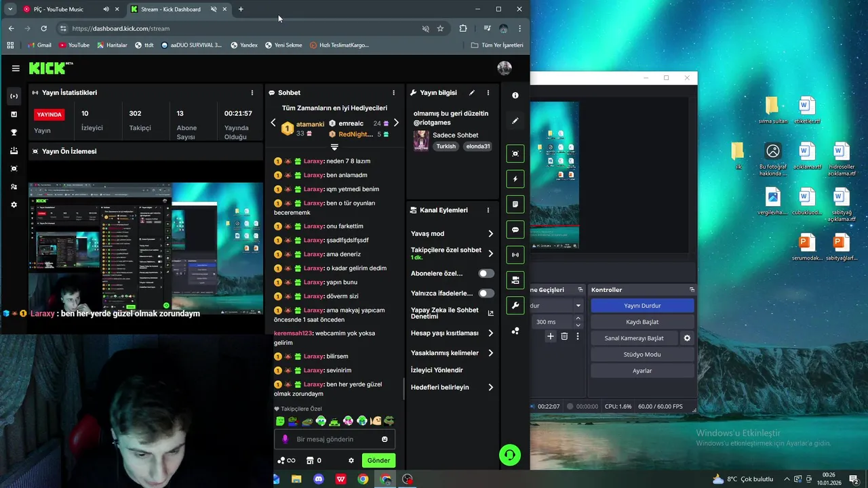Click Sanal Kamerayı Başlat in OBS
868x488 pixels.
(x=634, y=338)
